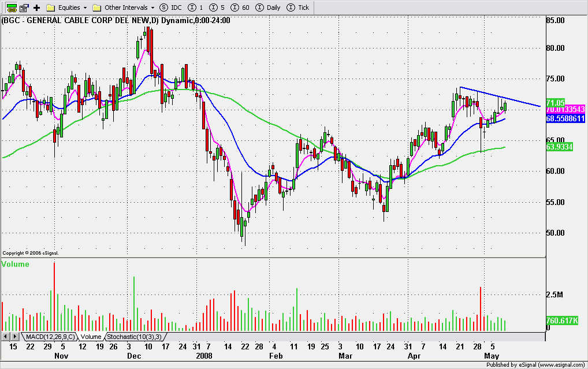Switch to the 5 minute interval

click(217, 8)
